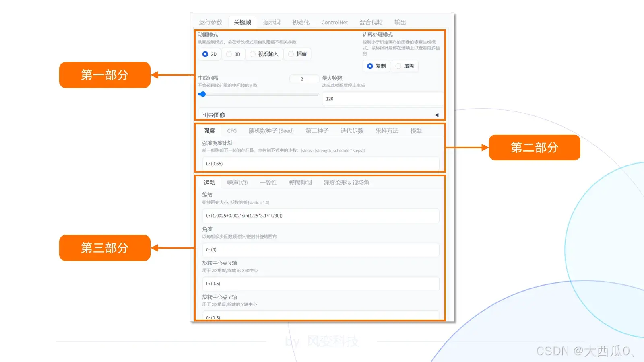Select the 关键帧 tab

pyautogui.click(x=243, y=22)
